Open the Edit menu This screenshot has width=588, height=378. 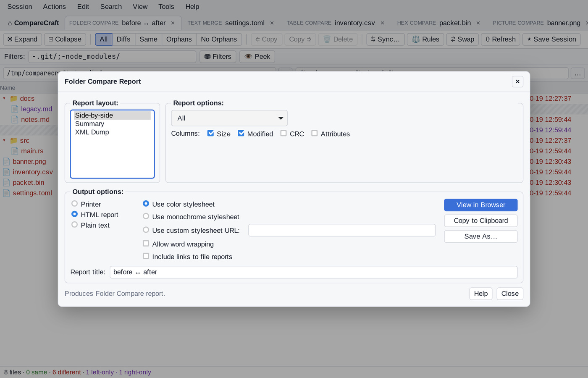pyautogui.click(x=83, y=7)
